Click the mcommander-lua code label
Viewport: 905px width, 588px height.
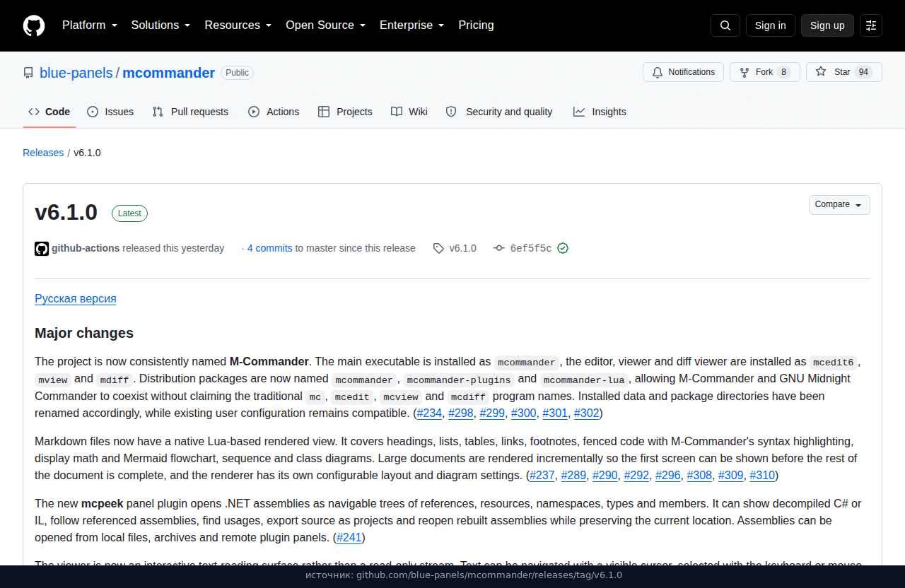click(x=584, y=380)
